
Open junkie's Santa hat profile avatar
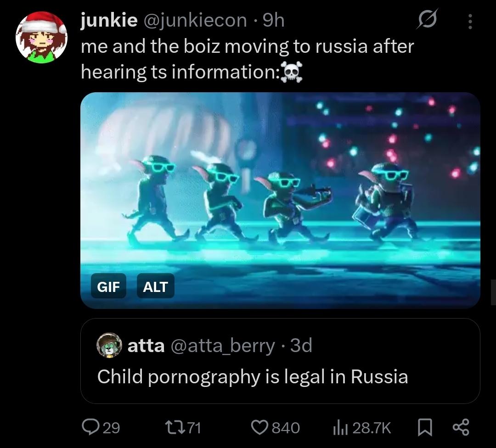coord(41,37)
